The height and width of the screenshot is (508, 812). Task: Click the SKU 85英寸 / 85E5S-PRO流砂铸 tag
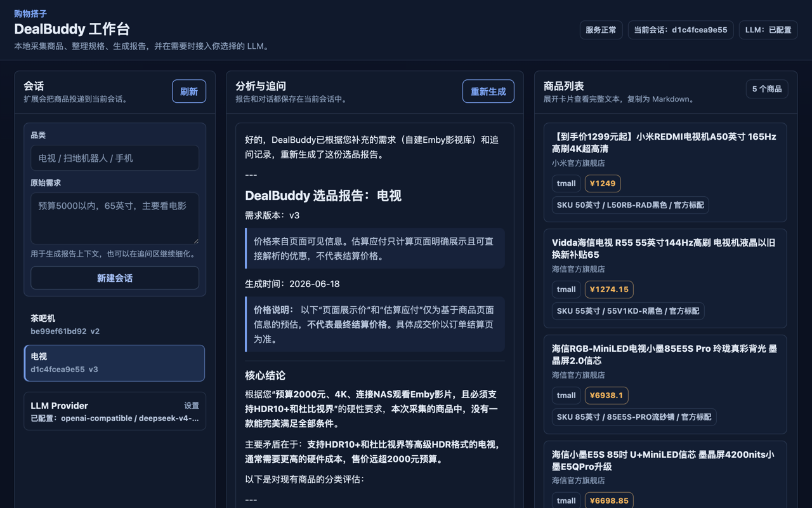click(x=634, y=417)
